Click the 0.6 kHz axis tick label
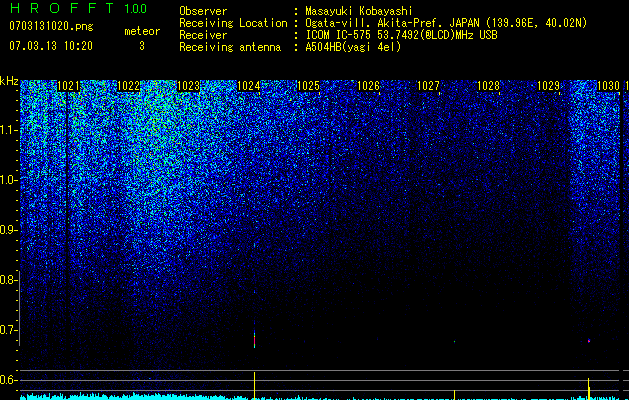Viewport: 629px width, 400px height. pyautogui.click(x=8, y=380)
